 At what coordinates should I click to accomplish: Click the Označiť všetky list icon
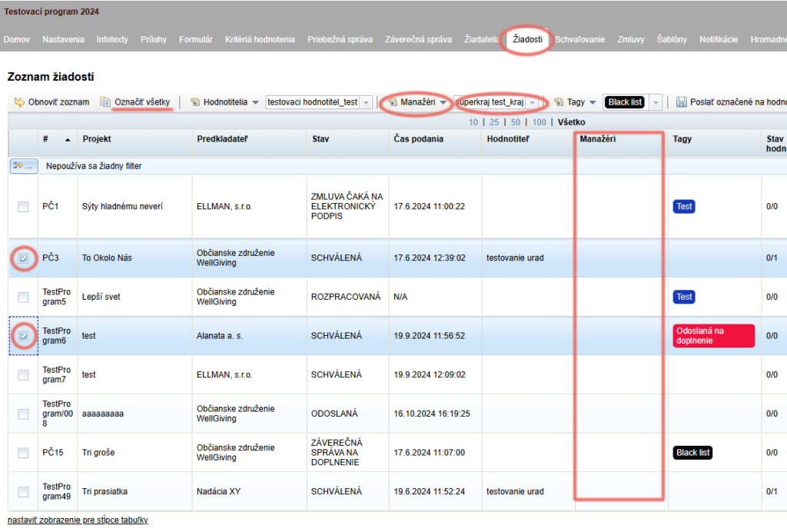105,102
